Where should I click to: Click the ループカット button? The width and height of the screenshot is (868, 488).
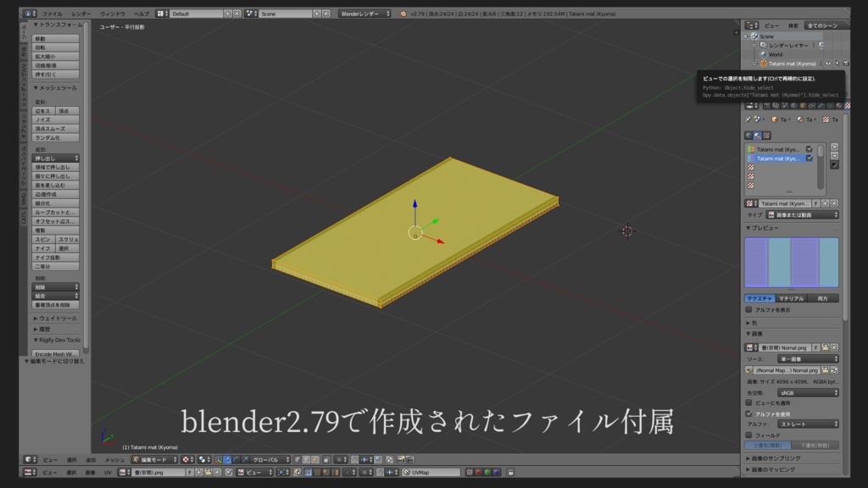point(55,213)
